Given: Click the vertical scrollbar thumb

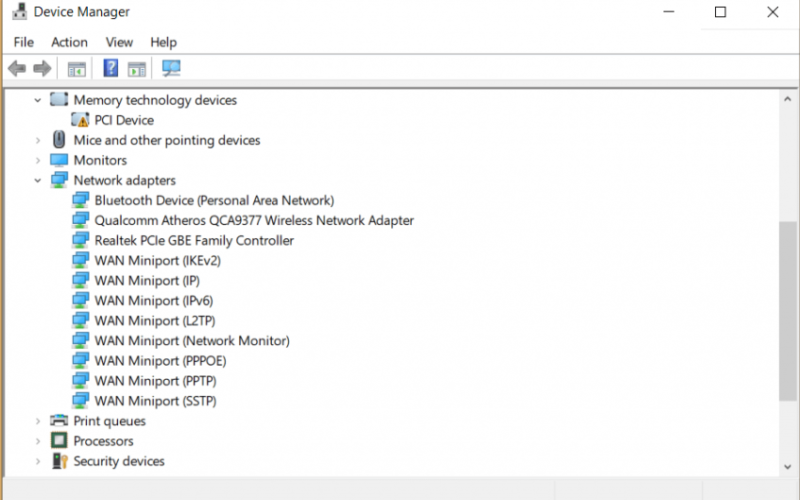Looking at the screenshot, I should 788,311.
